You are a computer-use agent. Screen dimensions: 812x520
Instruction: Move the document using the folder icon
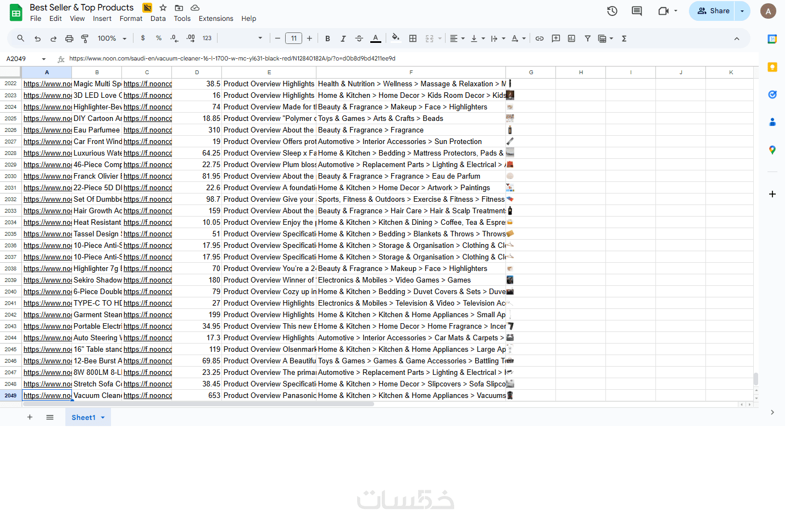tap(179, 8)
